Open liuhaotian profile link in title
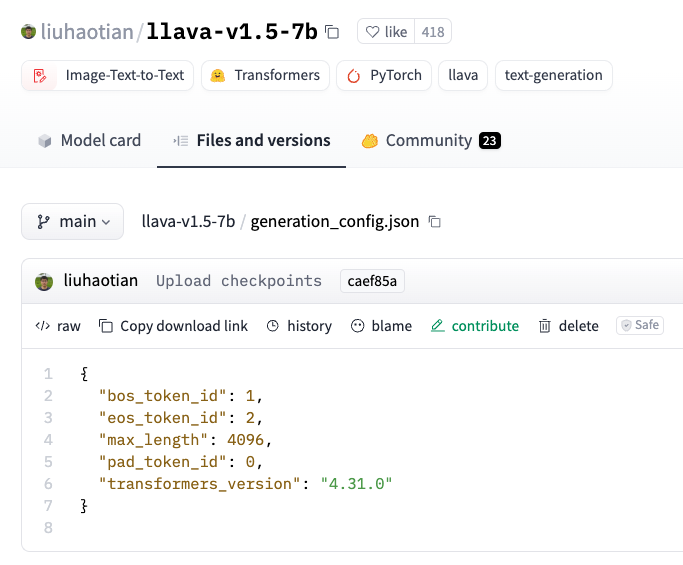The width and height of the screenshot is (683, 565). pyautogui.click(x=87, y=32)
